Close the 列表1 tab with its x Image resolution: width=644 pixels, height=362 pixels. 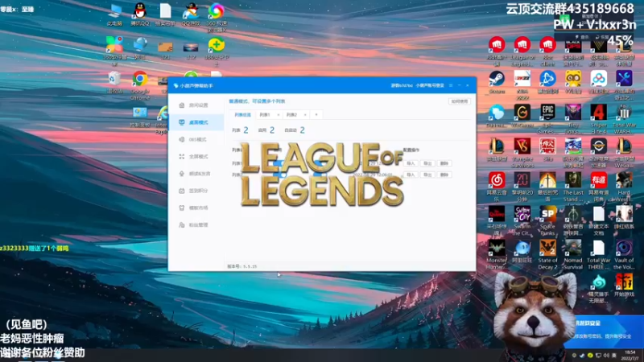click(x=278, y=115)
